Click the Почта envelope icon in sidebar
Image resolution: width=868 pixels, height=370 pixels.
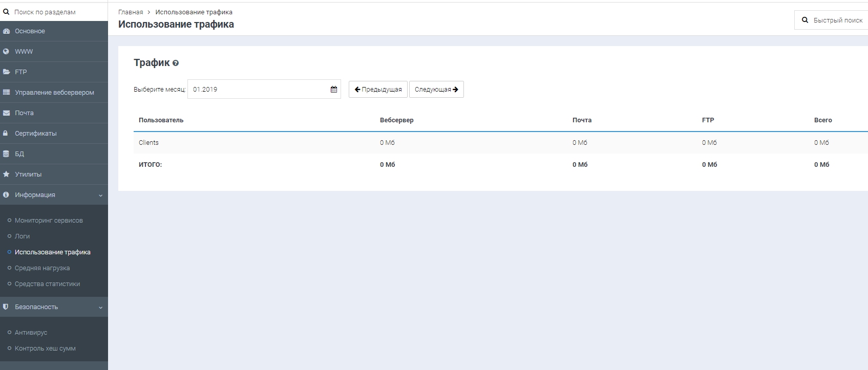[x=6, y=113]
